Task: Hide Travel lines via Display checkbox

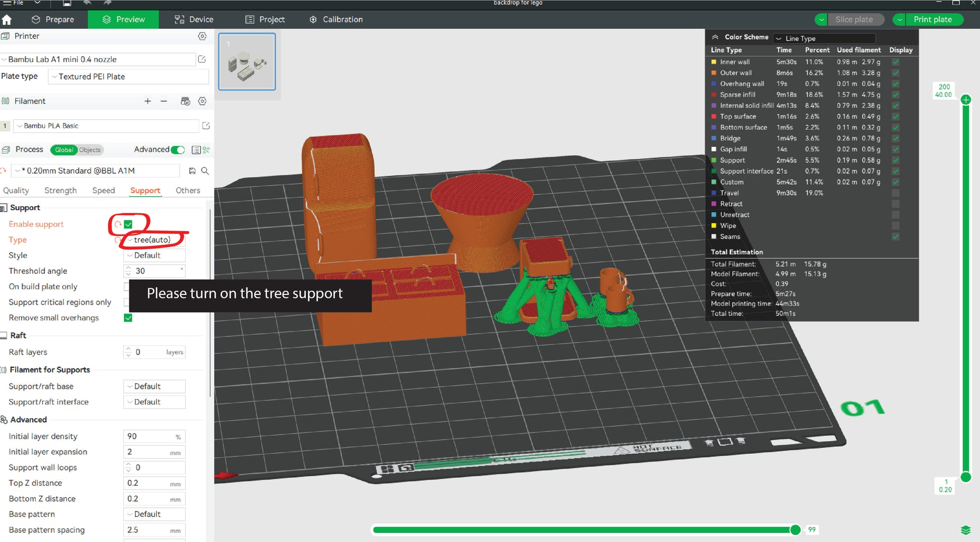Action: click(895, 193)
